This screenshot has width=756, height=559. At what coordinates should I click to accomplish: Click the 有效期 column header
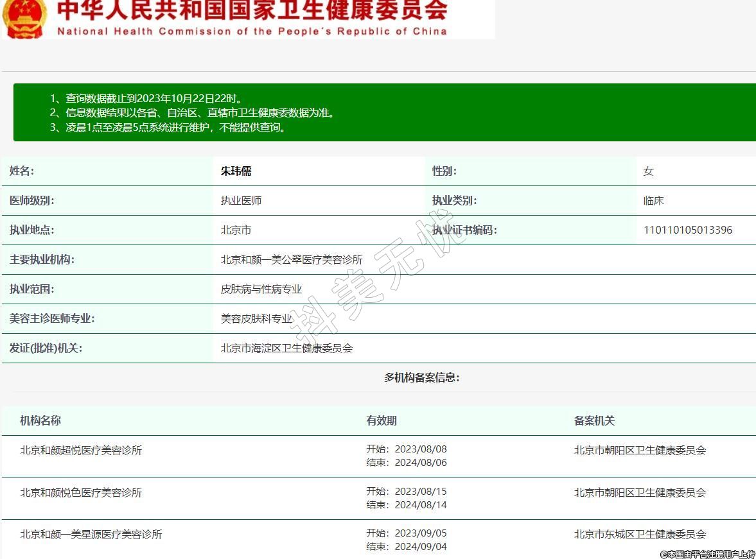pos(382,421)
